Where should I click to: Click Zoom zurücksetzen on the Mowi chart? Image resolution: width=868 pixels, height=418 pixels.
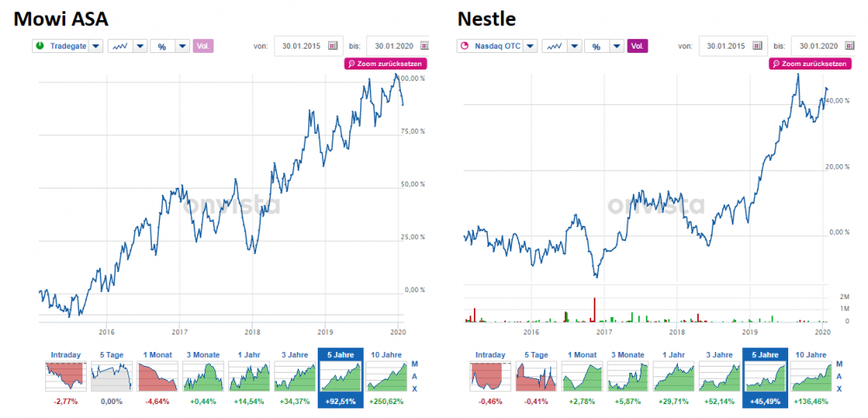point(386,63)
